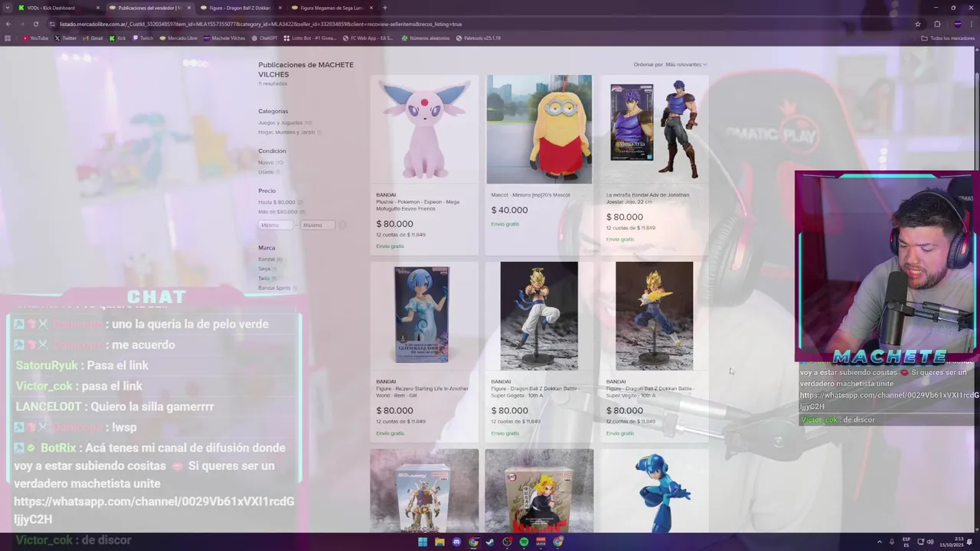Open Steam from the taskbar
980x551 pixels.
click(490, 542)
